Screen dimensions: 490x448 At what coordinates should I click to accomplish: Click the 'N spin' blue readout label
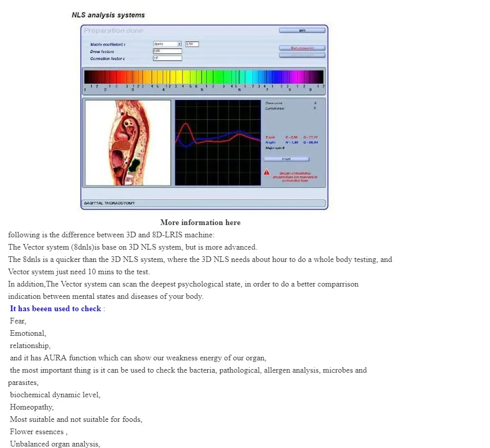270,142
